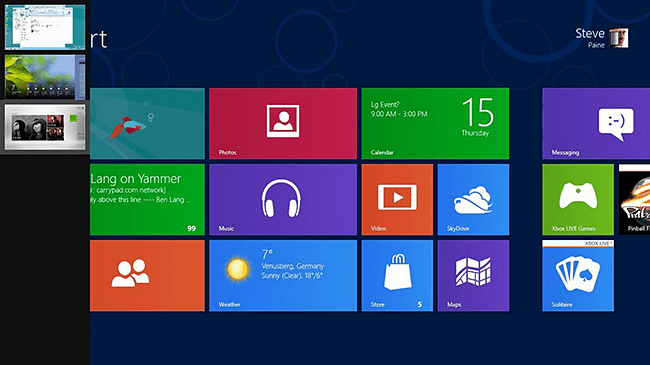Launch the Solitaire cards tile
Screen dimensions: 650x365
pyautogui.click(x=578, y=275)
